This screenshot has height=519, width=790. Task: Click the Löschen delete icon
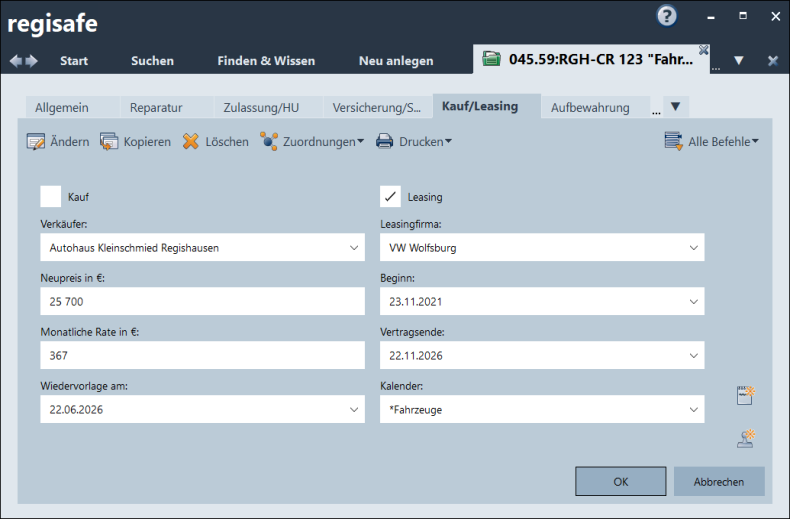191,142
